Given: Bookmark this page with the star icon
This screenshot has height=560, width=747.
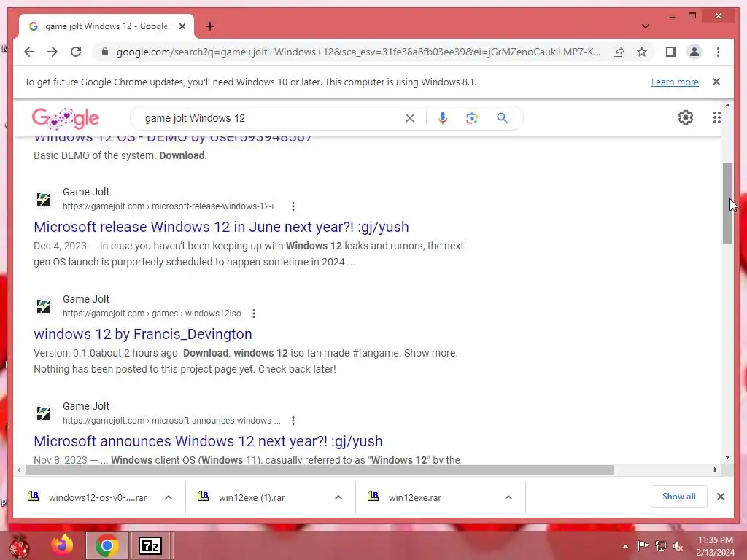Looking at the screenshot, I should (642, 52).
